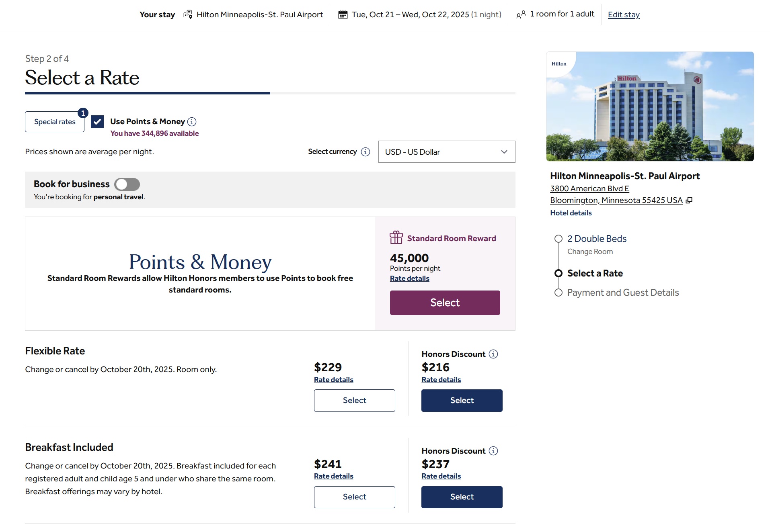
Task: Click the Hilton logo badge on the photo
Action: [559, 63]
